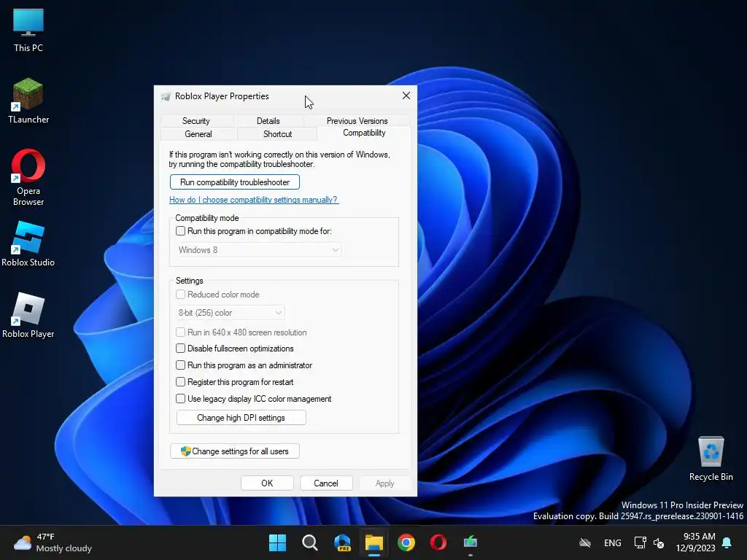Screen dimensions: 747x560
Task: Switch to the Previous Versions tab
Action: pos(357,121)
